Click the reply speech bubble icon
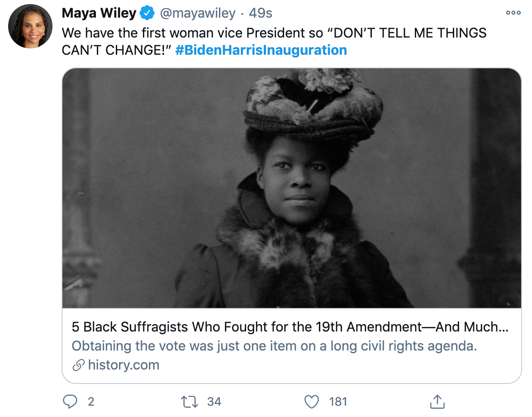This screenshot has width=532, height=417. click(x=70, y=401)
